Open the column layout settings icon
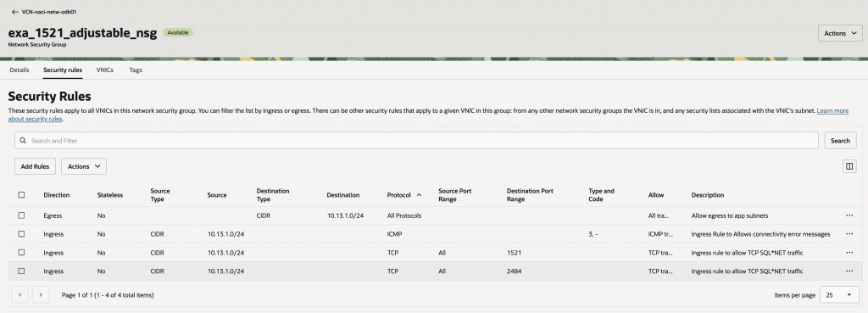 [849, 167]
